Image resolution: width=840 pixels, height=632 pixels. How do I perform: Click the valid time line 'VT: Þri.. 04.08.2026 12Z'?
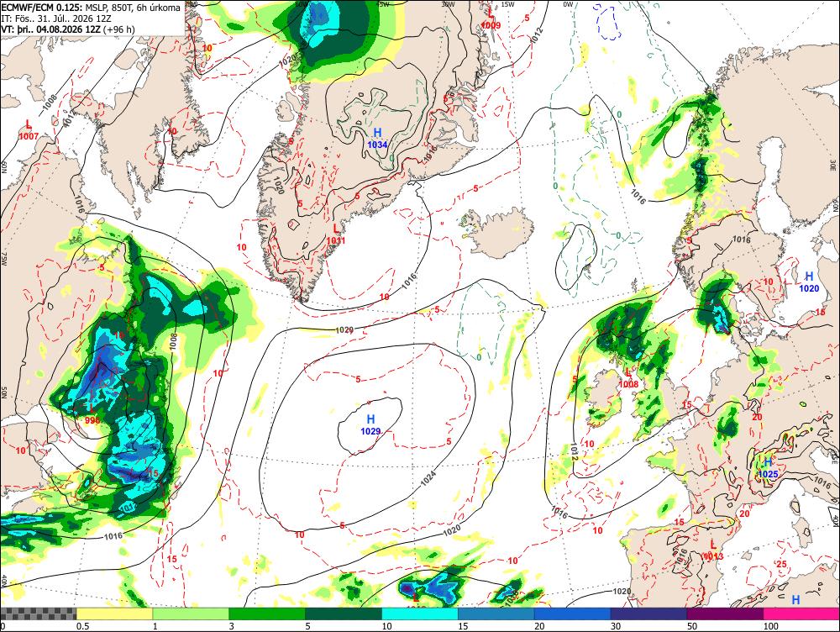point(50,29)
